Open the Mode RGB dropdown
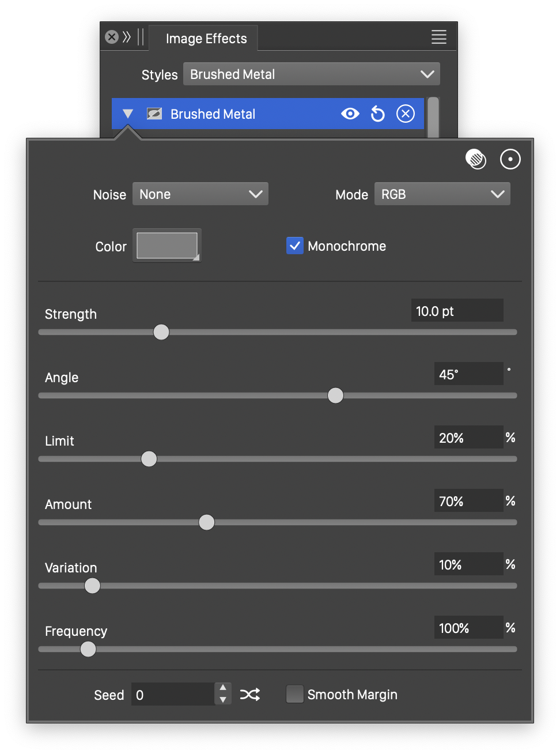The image size is (560, 754). click(x=442, y=194)
